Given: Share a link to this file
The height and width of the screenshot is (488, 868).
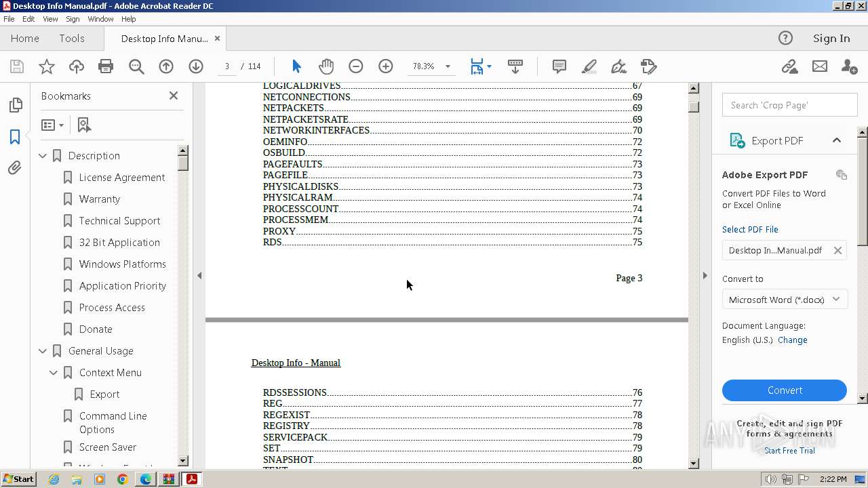Looking at the screenshot, I should (x=789, y=66).
